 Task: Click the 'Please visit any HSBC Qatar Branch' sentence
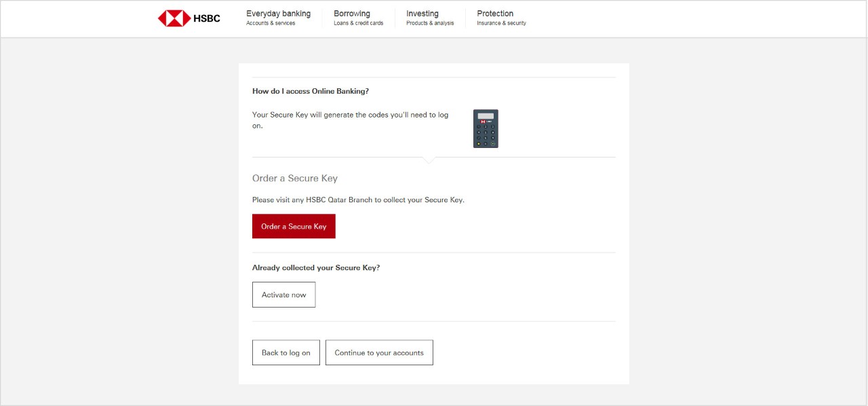coord(358,200)
